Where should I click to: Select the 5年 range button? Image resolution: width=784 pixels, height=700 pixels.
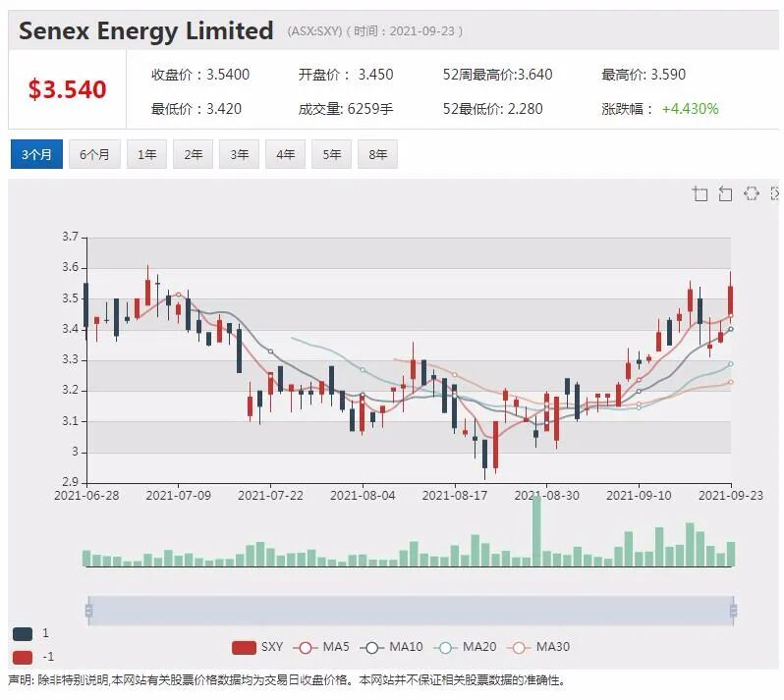tap(331, 154)
